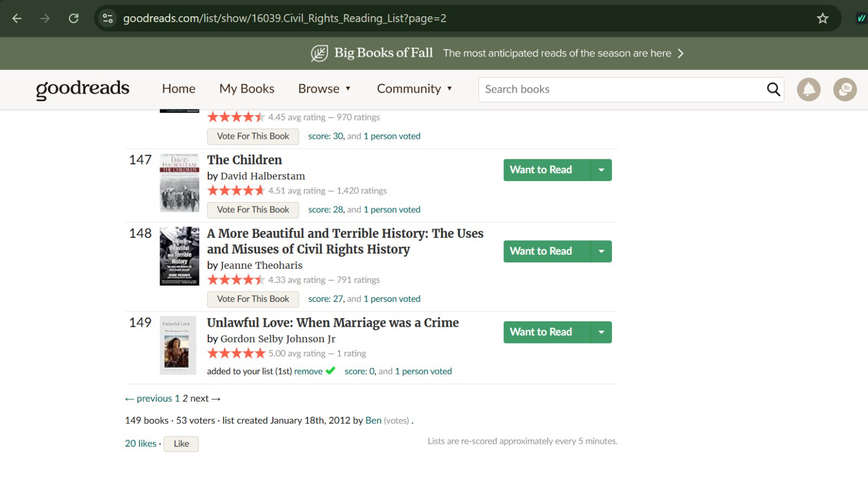The width and height of the screenshot is (868, 484).
Task: Bookmark this page with the star icon
Action: pos(822,18)
